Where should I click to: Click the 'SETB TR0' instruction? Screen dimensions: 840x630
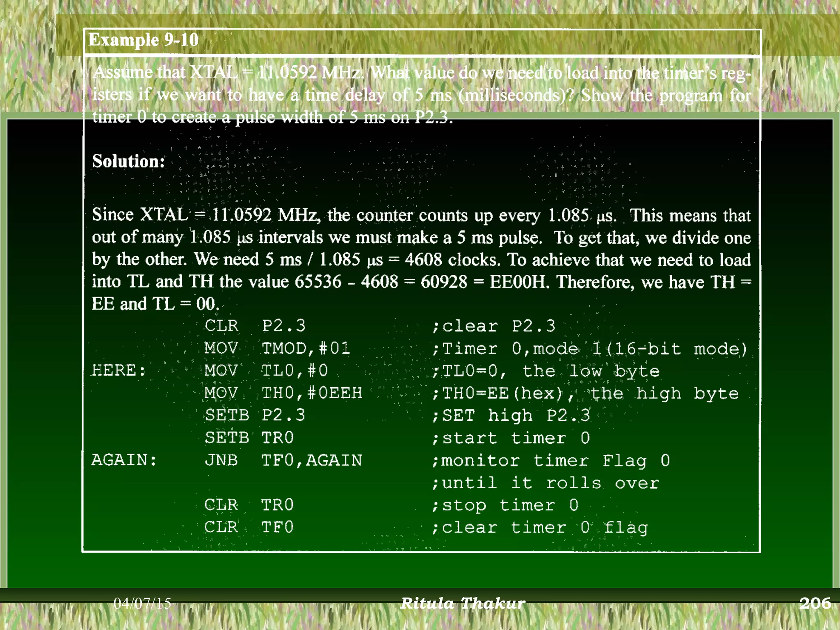249,438
